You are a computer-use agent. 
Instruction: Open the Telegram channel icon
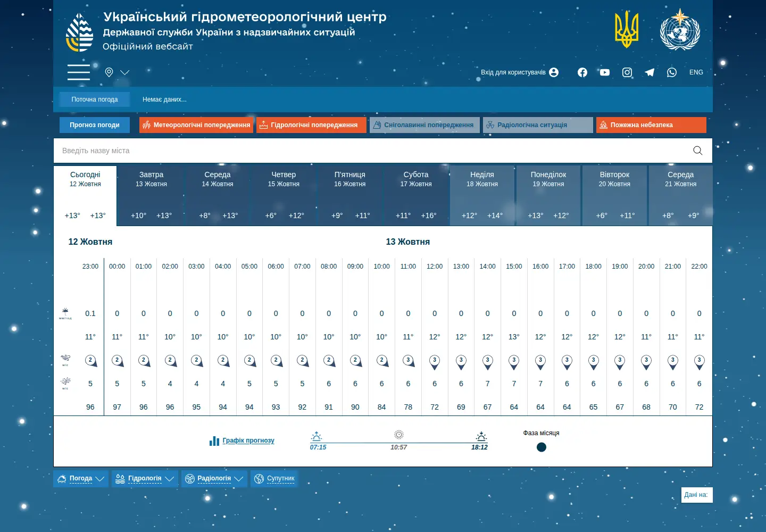tap(650, 72)
